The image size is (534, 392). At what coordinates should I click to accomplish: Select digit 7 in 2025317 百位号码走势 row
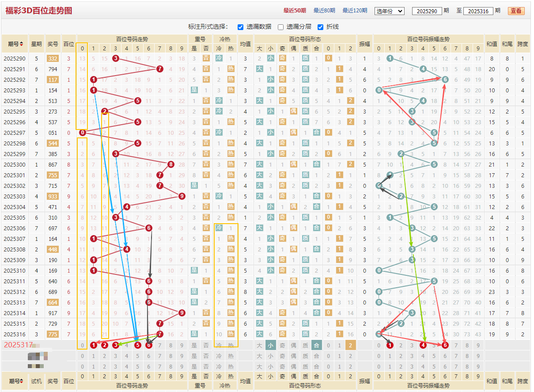point(160,345)
